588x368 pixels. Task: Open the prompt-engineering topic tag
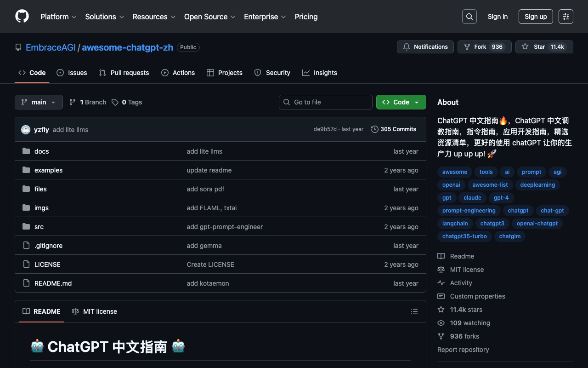(x=469, y=211)
